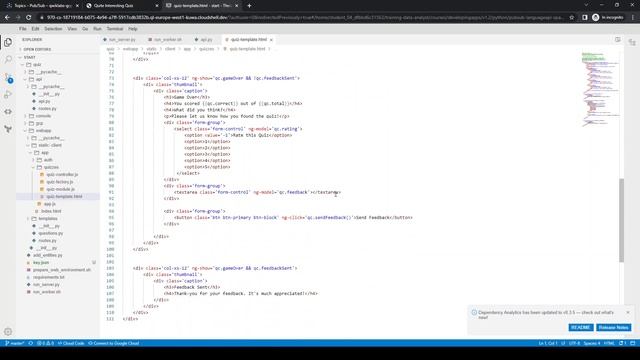Screen dimensions: 640x360
Task: Click the split editor icon
Action: point(618,40)
